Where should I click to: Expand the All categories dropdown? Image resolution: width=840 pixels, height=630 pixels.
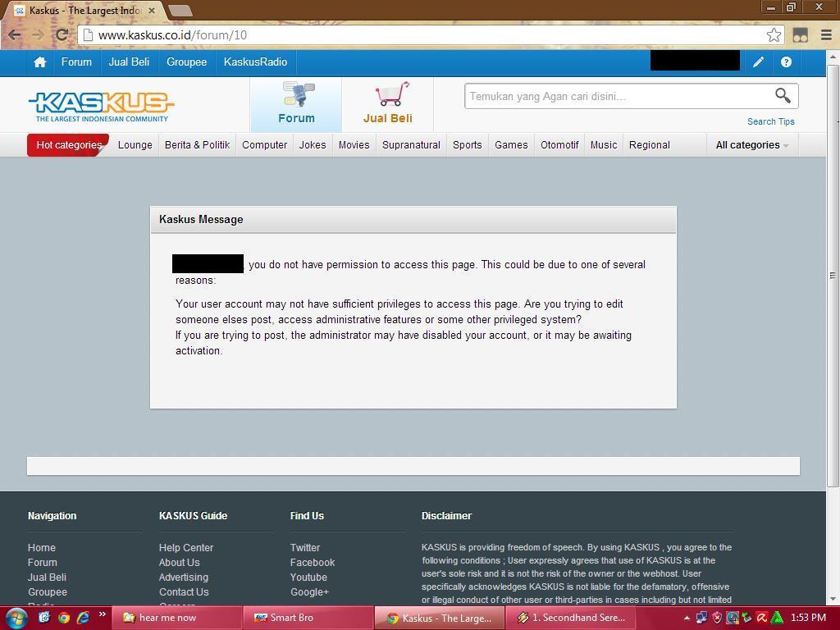(x=752, y=145)
